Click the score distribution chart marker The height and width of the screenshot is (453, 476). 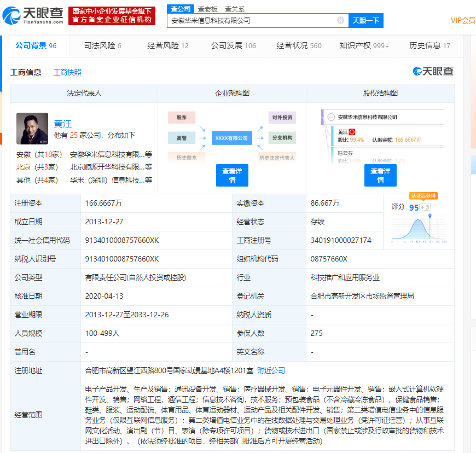pos(431,217)
